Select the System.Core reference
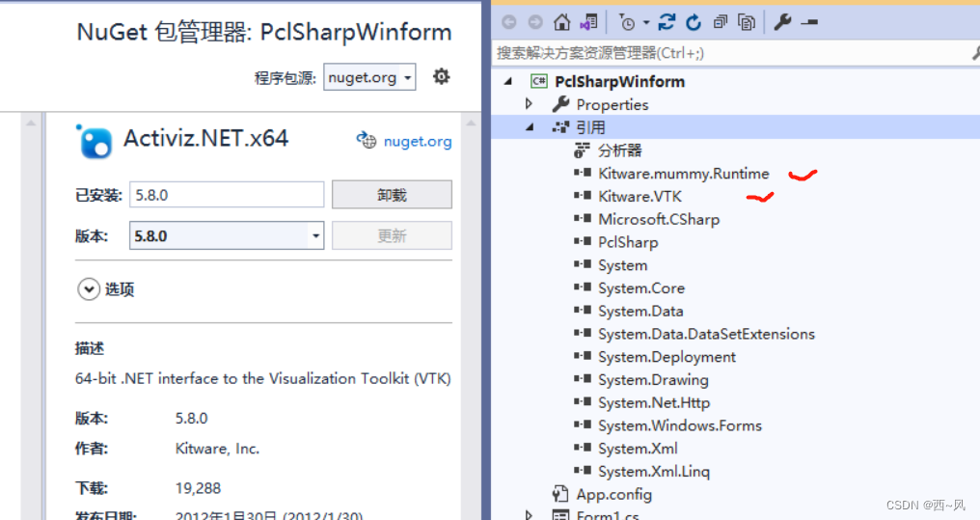 [x=641, y=288]
